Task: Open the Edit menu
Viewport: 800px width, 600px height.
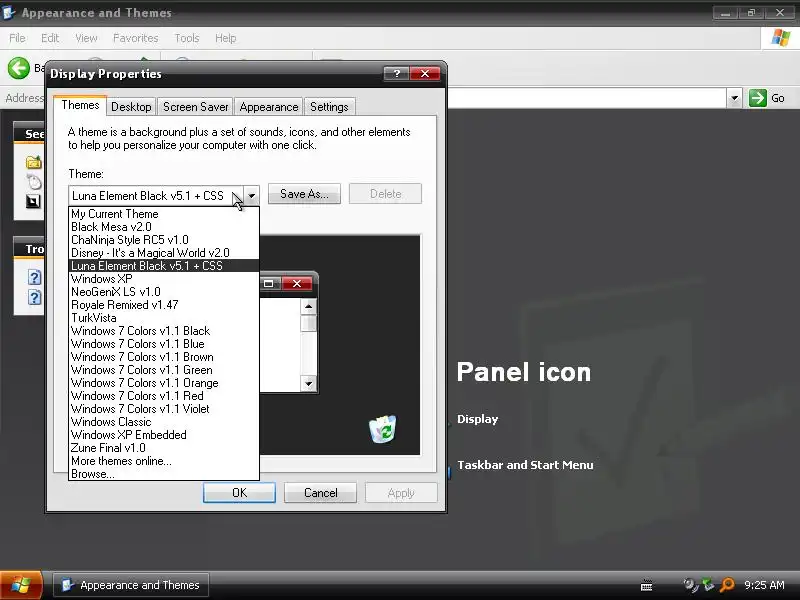Action: [x=49, y=38]
